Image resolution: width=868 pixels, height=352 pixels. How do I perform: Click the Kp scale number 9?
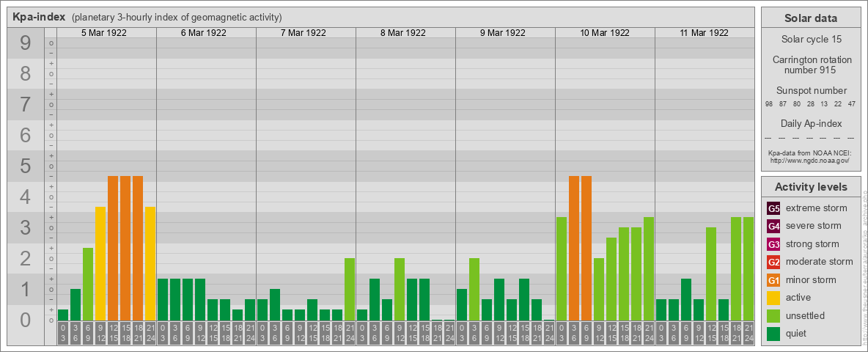tap(26, 43)
